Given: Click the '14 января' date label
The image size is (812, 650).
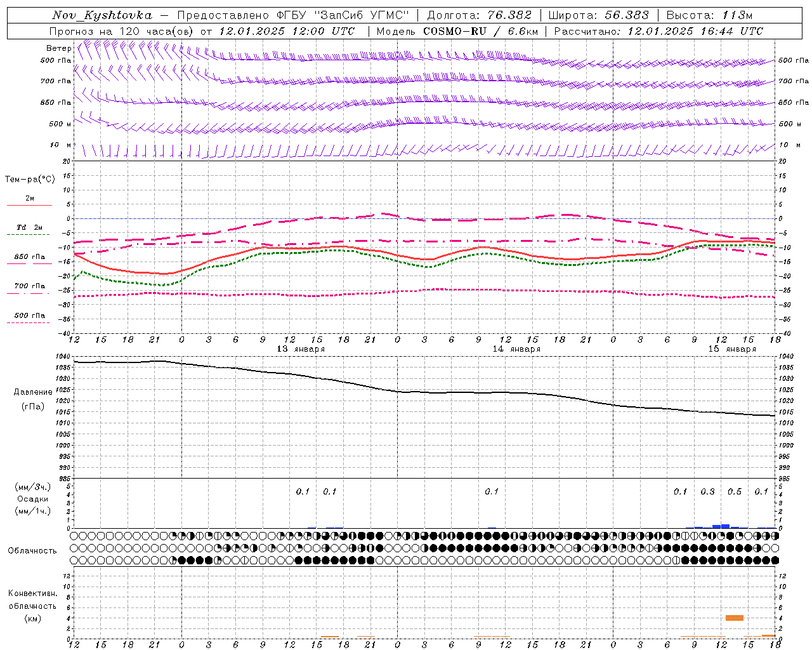Looking at the screenshot, I should pyautogui.click(x=516, y=349).
